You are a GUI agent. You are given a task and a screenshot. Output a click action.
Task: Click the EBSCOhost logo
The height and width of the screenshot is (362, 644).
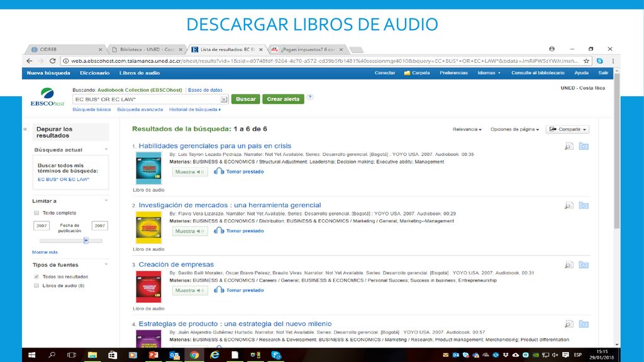(x=47, y=97)
